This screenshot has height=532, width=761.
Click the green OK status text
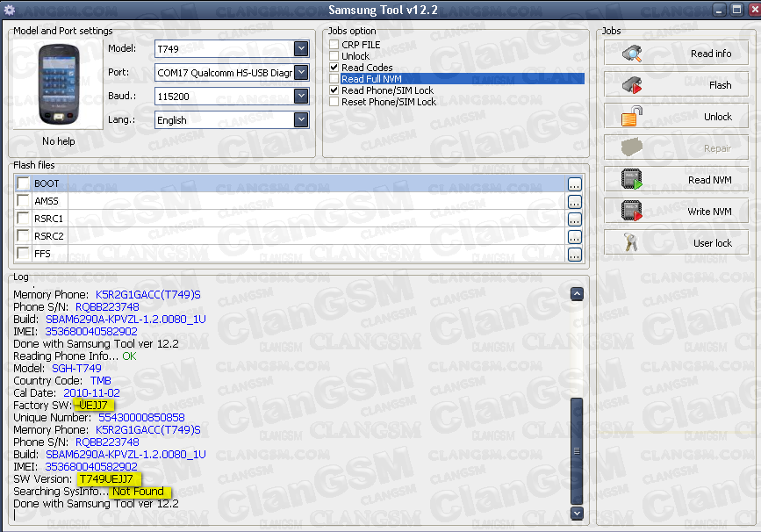(129, 356)
